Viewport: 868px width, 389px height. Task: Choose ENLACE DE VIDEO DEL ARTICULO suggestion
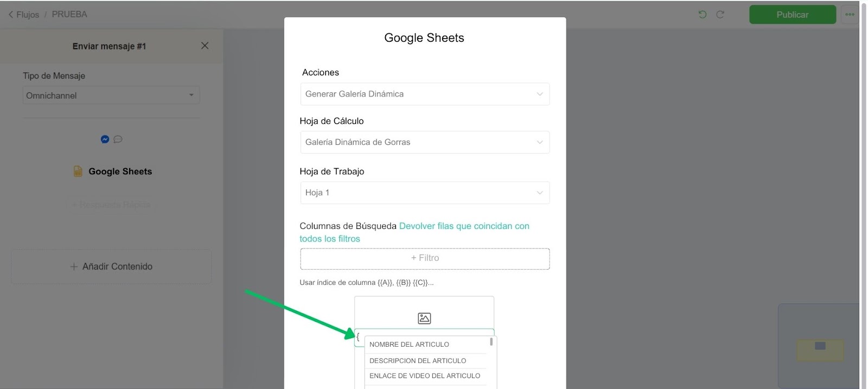coord(426,376)
